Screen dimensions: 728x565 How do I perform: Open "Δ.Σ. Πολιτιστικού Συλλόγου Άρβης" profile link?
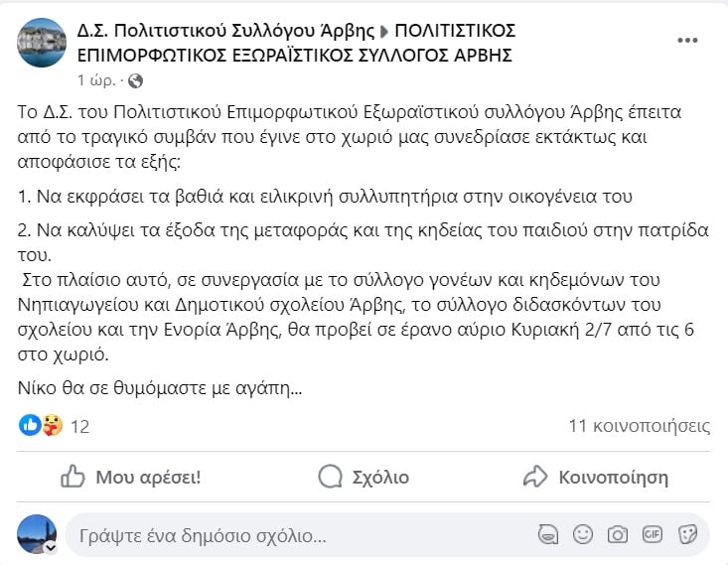[226, 30]
